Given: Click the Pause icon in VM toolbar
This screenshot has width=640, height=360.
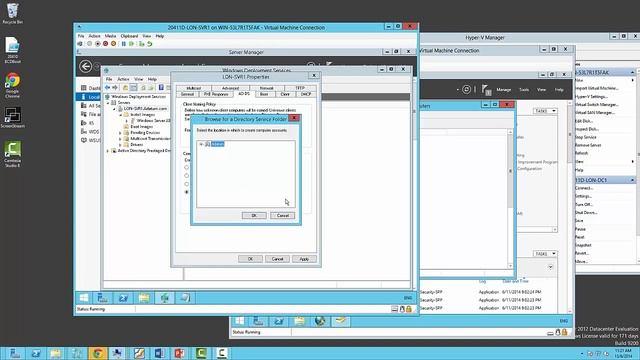Looking at the screenshot, I should coord(123,44).
